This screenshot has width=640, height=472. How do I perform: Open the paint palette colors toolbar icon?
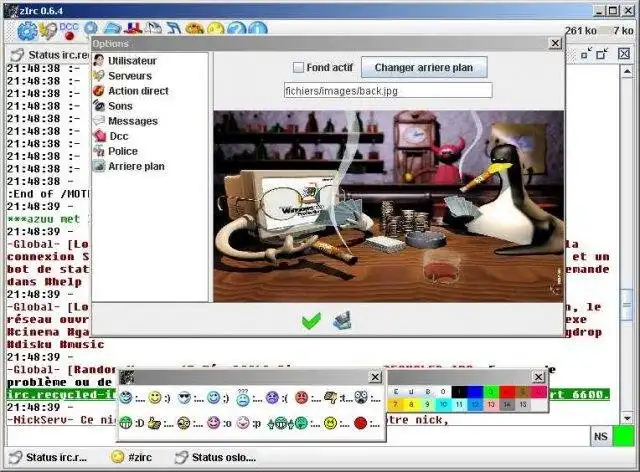194,29
